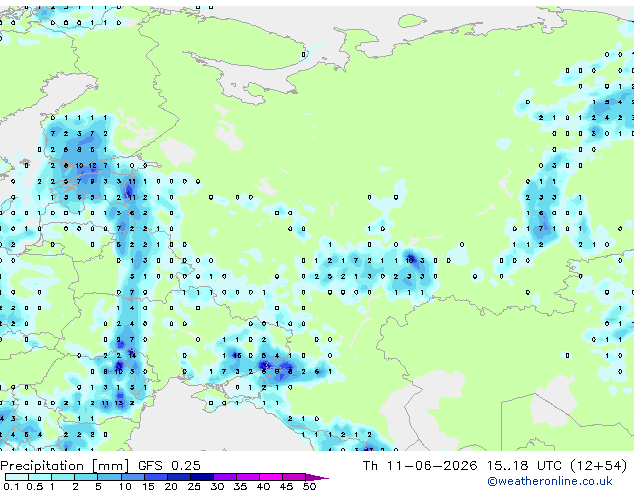Pick the legend swatch between 0.1 and 0.5
The image size is (634, 490).
click(17, 477)
